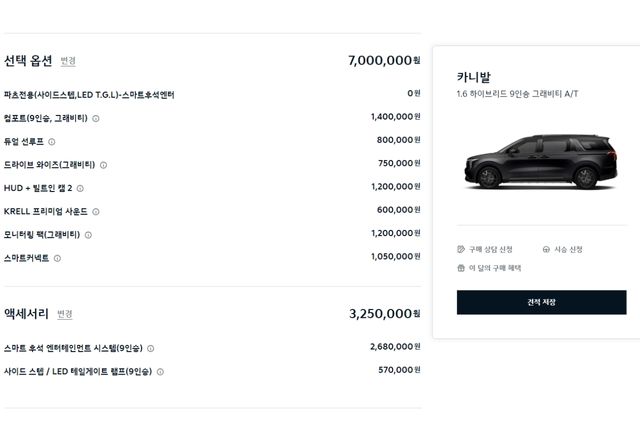The height and width of the screenshot is (426, 640).
Task: Click 변경 link next to 선택 옵션
Action: point(68,61)
